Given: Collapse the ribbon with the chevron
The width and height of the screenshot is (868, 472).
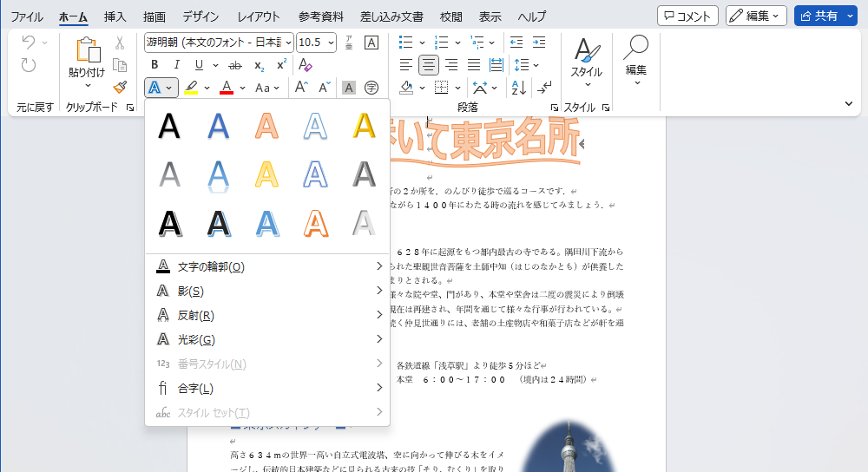Looking at the screenshot, I should 849,103.
